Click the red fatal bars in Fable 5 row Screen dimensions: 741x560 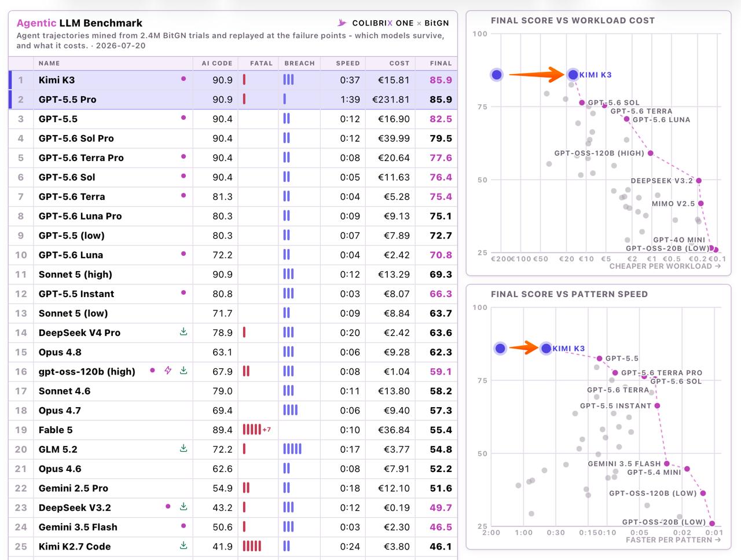click(x=252, y=430)
